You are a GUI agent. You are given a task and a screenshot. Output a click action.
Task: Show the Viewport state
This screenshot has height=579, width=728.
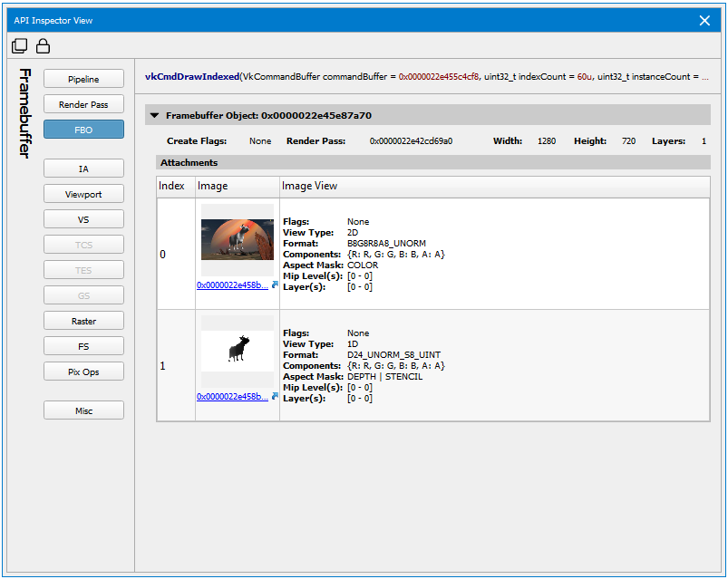(83, 195)
